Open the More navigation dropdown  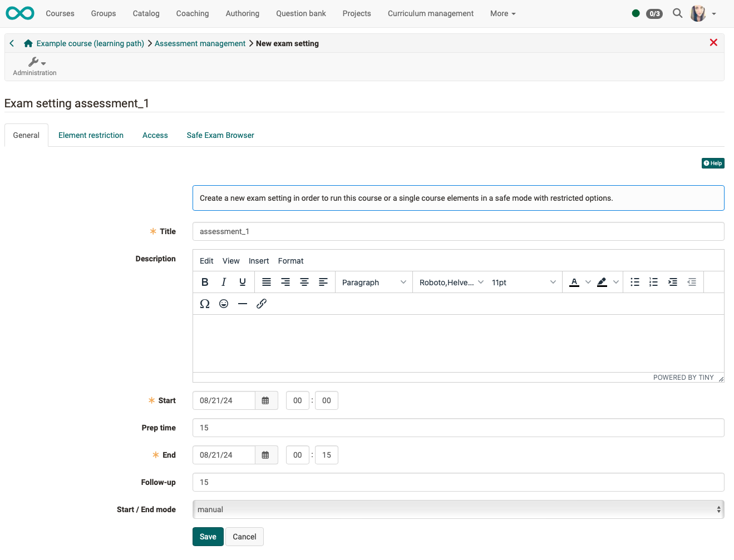(x=503, y=13)
